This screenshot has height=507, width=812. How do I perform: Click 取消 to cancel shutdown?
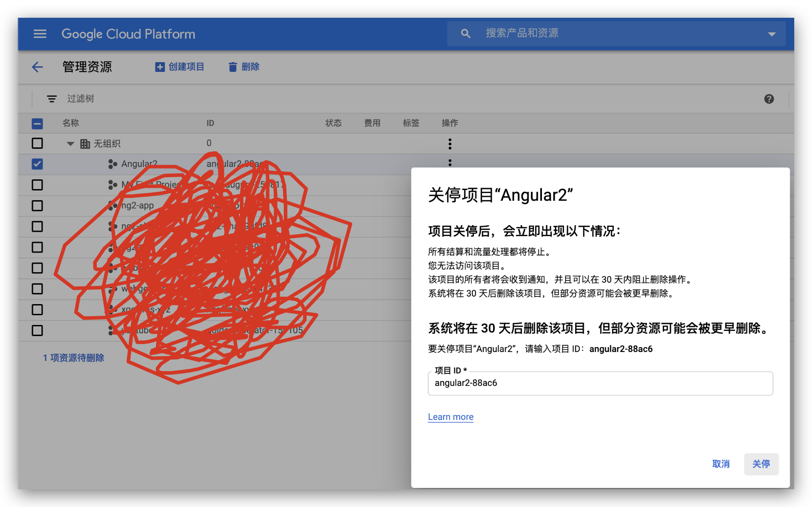(720, 464)
